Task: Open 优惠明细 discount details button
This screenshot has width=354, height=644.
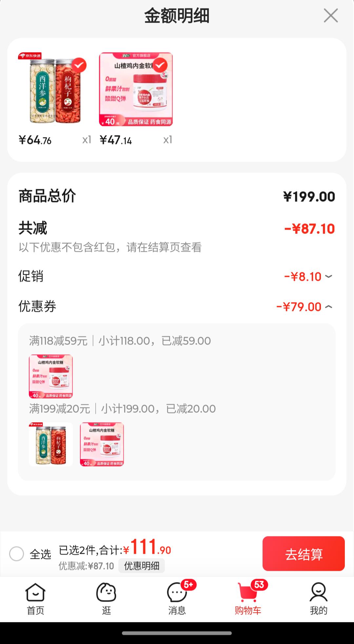Action: point(142,566)
